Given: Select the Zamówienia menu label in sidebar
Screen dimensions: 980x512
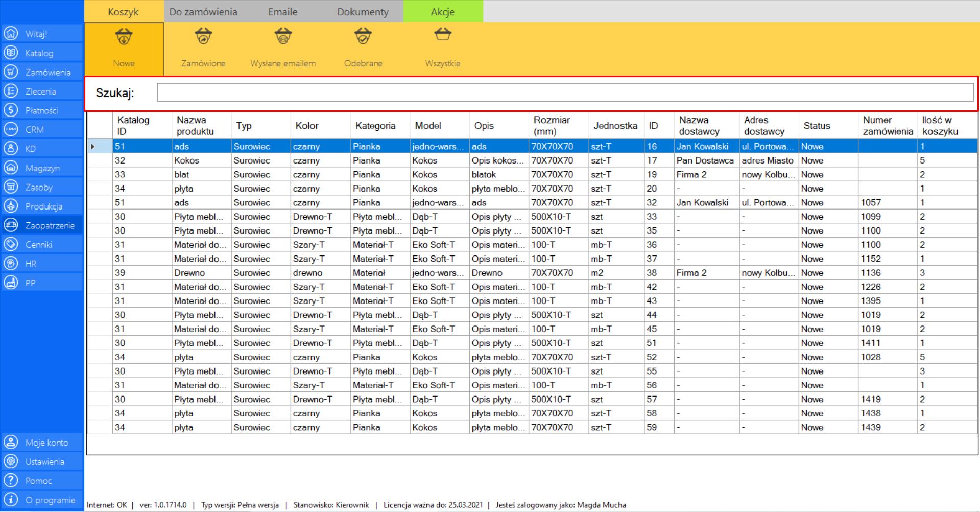Looking at the screenshot, I should pyautogui.click(x=48, y=72).
